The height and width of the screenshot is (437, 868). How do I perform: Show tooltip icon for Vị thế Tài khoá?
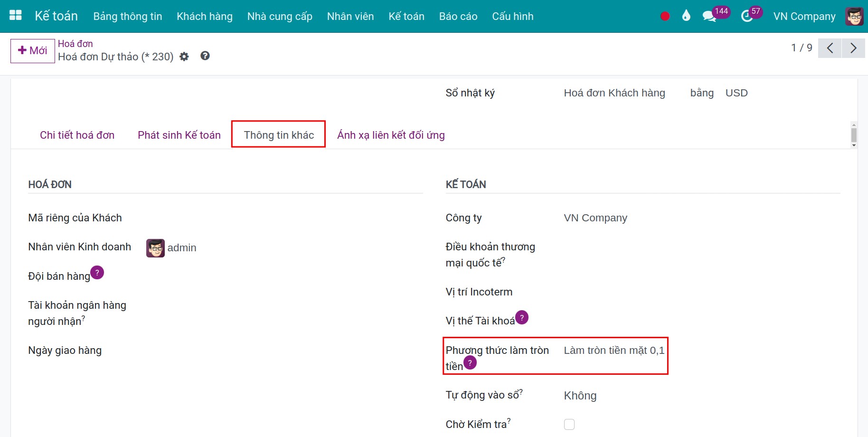pos(522,317)
